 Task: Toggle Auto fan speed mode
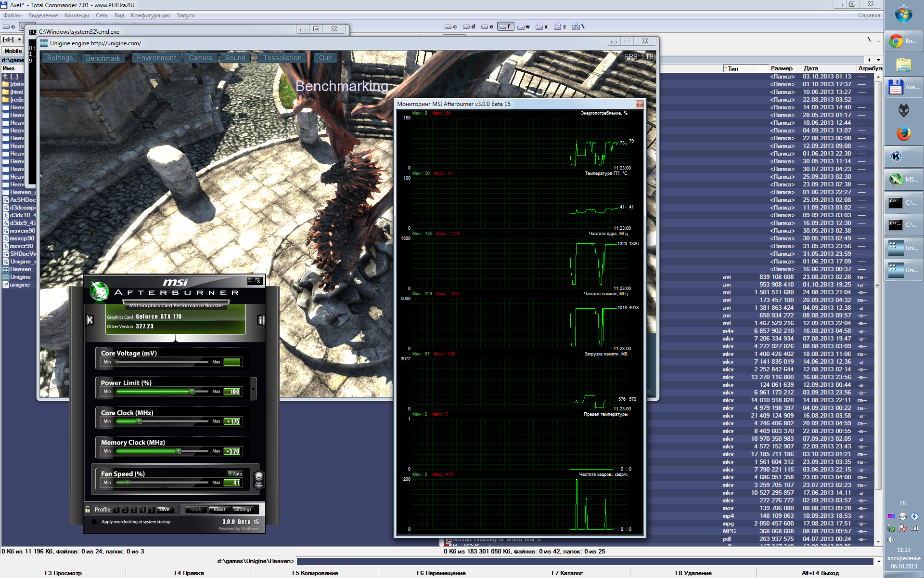(x=235, y=474)
